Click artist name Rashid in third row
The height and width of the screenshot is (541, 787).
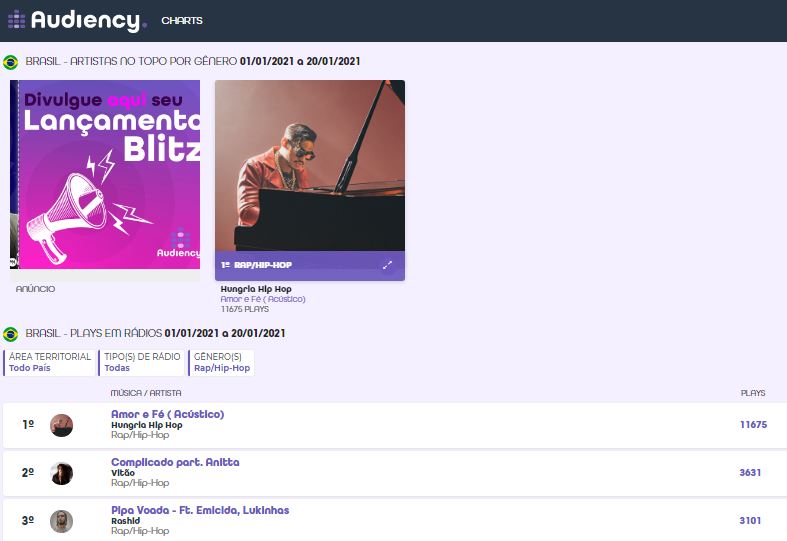(x=125, y=521)
